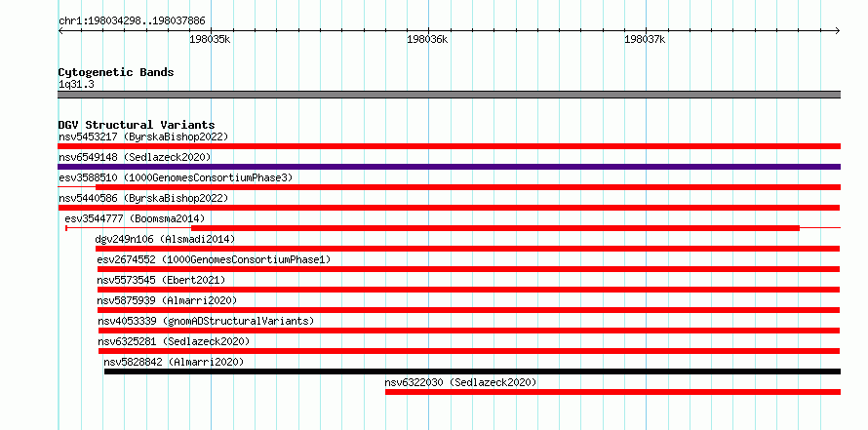The width and height of the screenshot is (868, 430).
Task: Click the left arrowhead of the ruler
Action: (x=60, y=30)
